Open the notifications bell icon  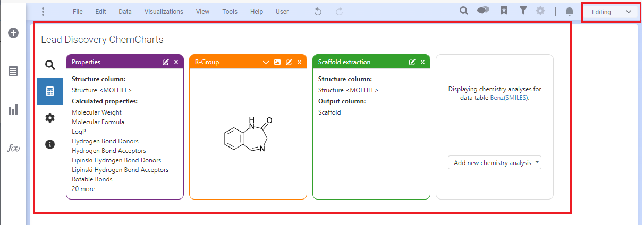pos(570,11)
